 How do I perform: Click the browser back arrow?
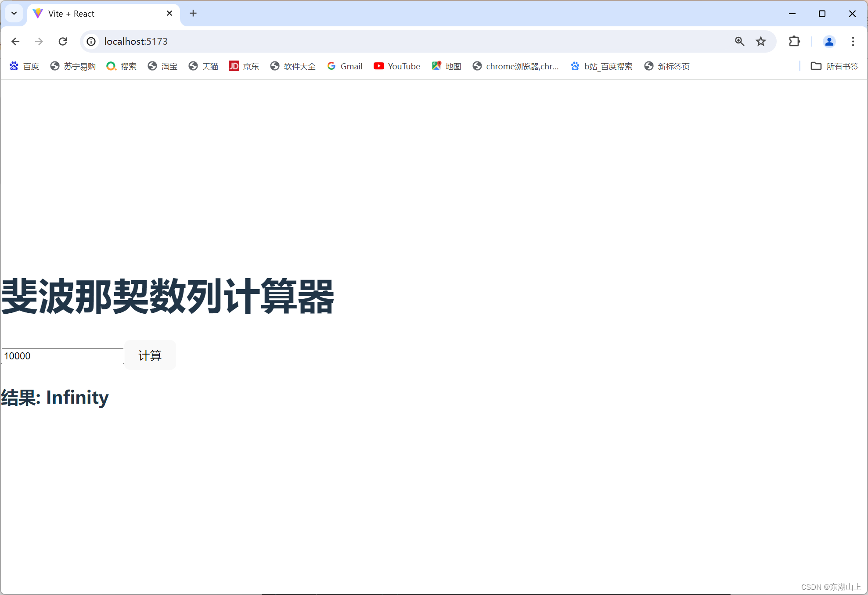pyautogui.click(x=16, y=41)
